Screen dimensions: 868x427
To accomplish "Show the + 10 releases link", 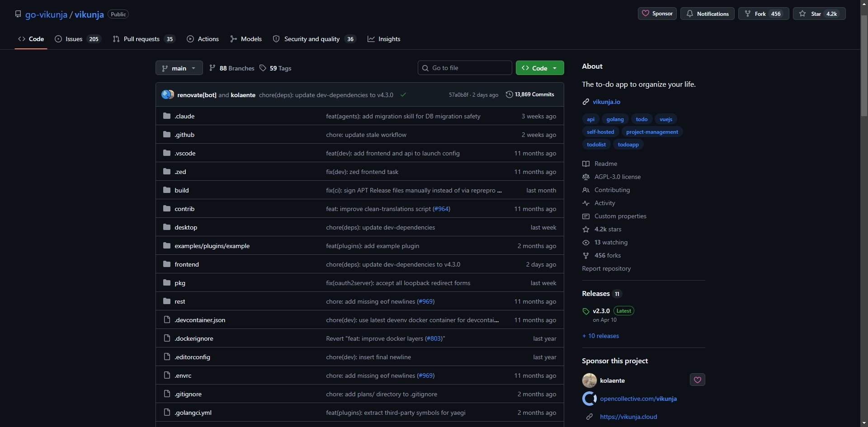I will 600,336.
